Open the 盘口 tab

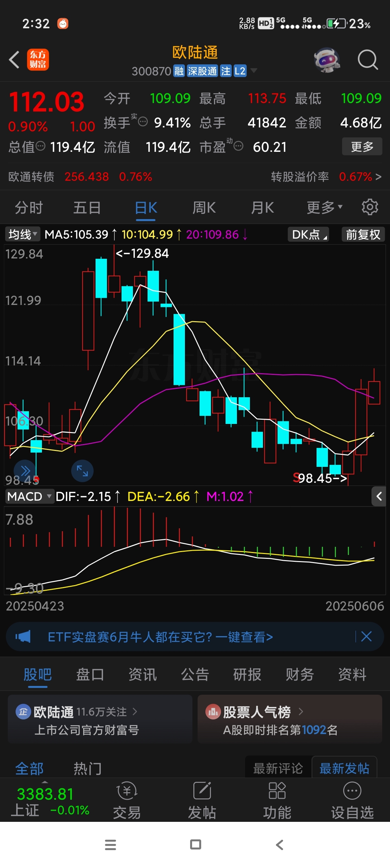pyautogui.click(x=90, y=674)
